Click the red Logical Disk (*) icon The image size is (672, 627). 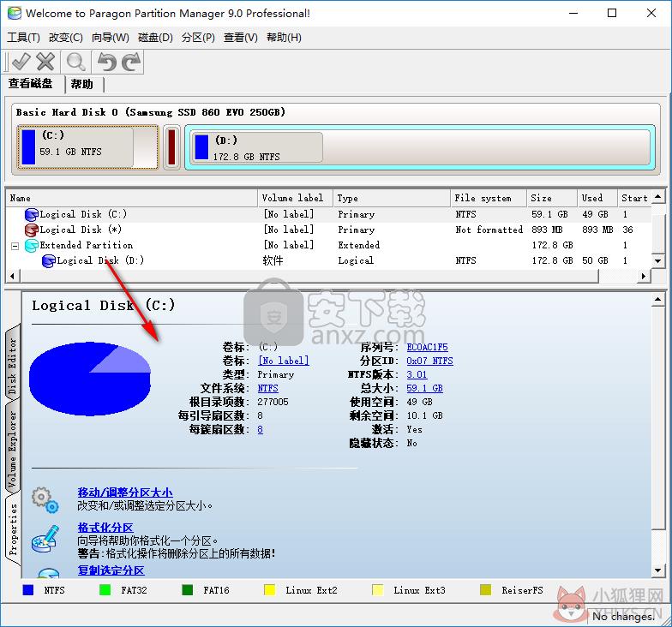click(x=32, y=230)
